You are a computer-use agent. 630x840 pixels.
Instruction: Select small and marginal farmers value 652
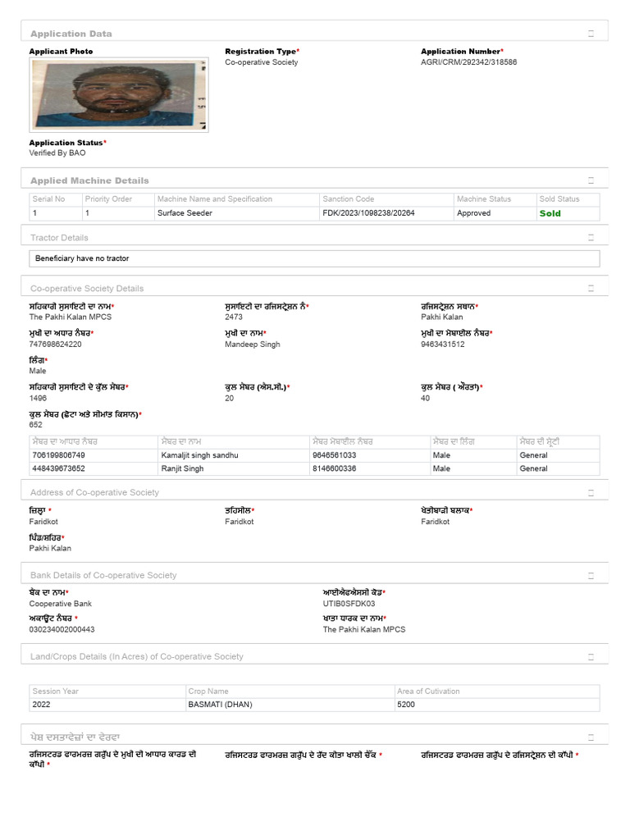pyautogui.click(x=35, y=425)
